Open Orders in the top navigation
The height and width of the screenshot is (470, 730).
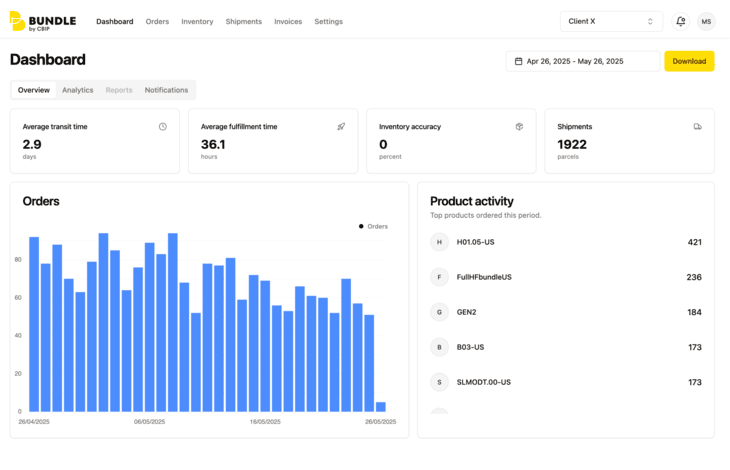pyautogui.click(x=157, y=21)
